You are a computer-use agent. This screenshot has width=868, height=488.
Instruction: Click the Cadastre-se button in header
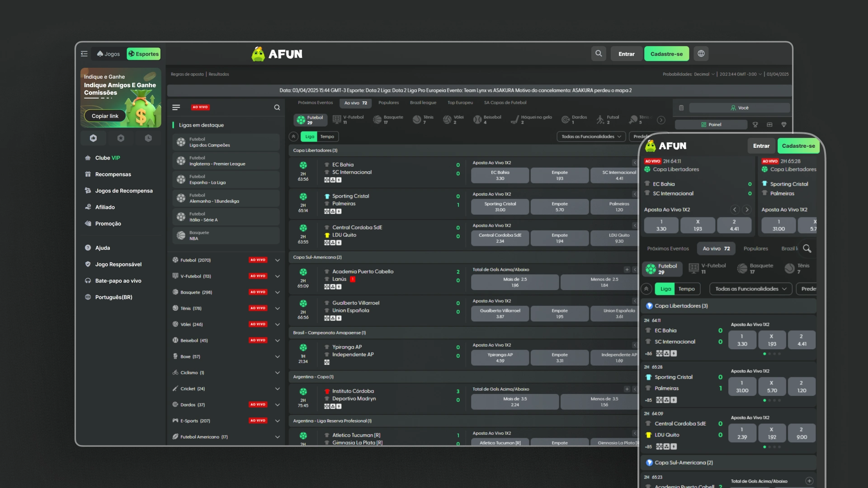pos(666,54)
